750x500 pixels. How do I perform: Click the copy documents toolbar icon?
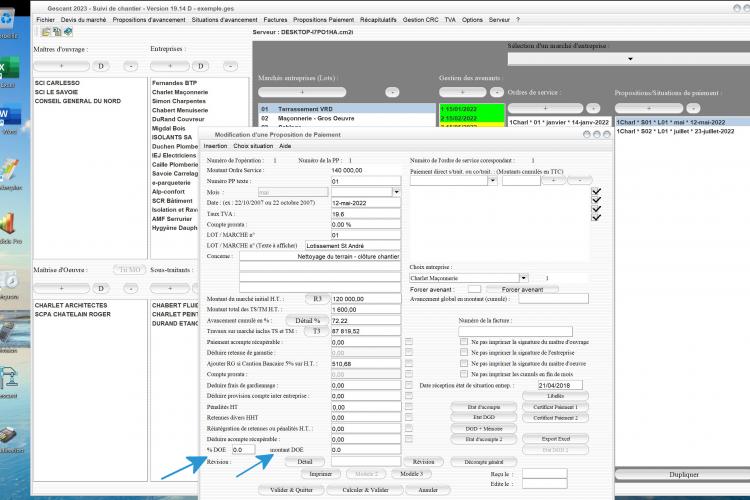click(x=57, y=32)
